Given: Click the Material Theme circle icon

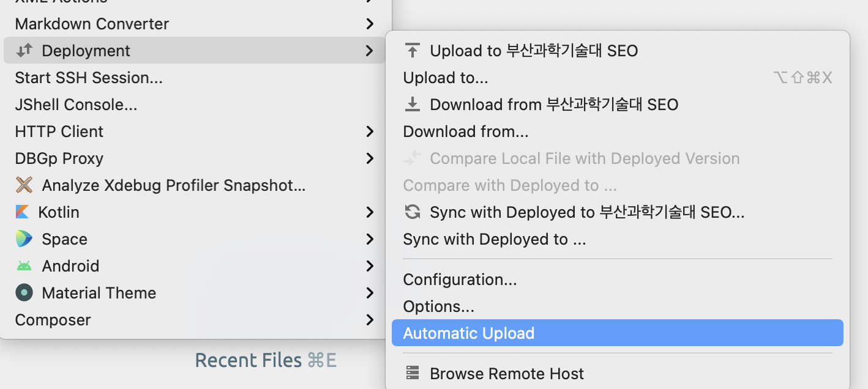Looking at the screenshot, I should (24, 293).
